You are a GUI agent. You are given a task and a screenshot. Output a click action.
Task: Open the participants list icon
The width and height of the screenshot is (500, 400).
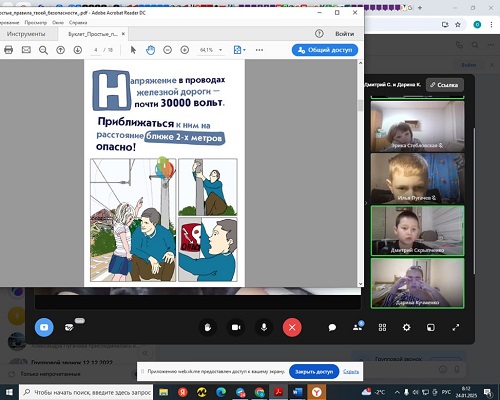358,327
